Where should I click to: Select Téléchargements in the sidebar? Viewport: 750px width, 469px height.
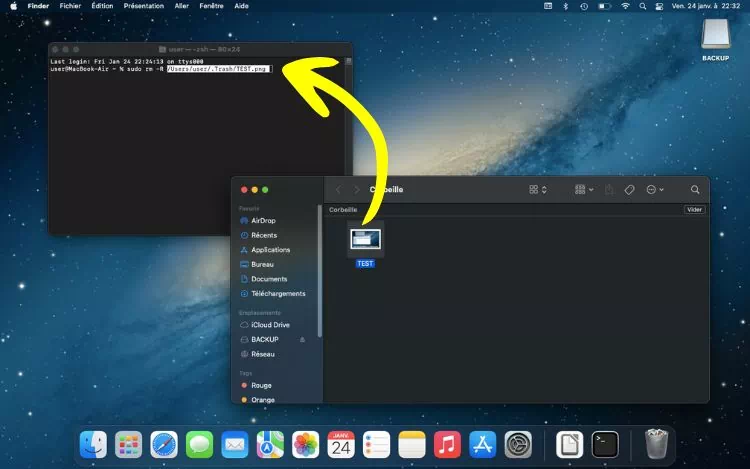(278, 294)
